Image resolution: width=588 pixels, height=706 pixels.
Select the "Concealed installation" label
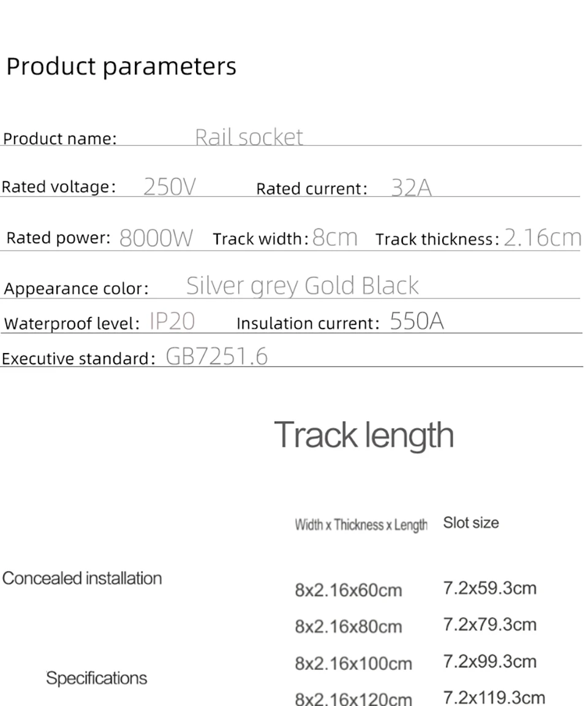coord(82,579)
